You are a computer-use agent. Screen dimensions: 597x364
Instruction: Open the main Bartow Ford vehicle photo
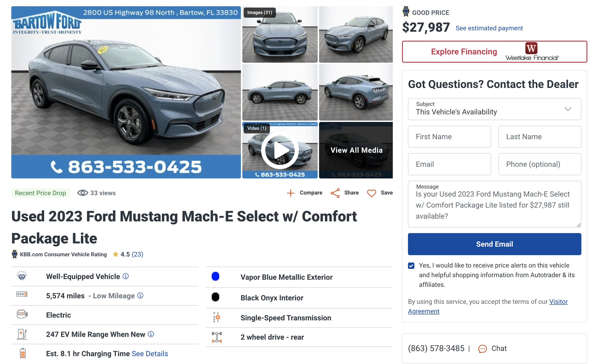pos(126,92)
